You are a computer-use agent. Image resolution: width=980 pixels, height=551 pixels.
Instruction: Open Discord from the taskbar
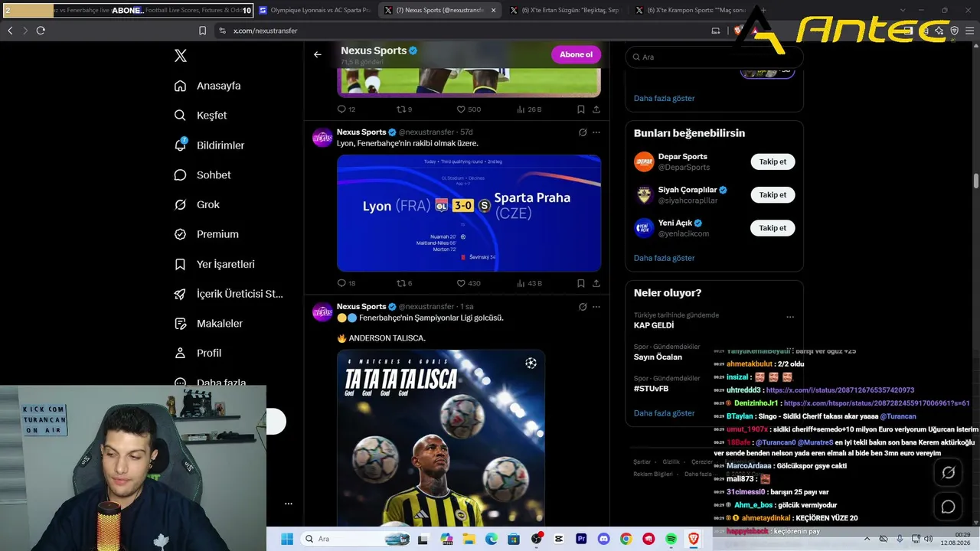coord(603,539)
